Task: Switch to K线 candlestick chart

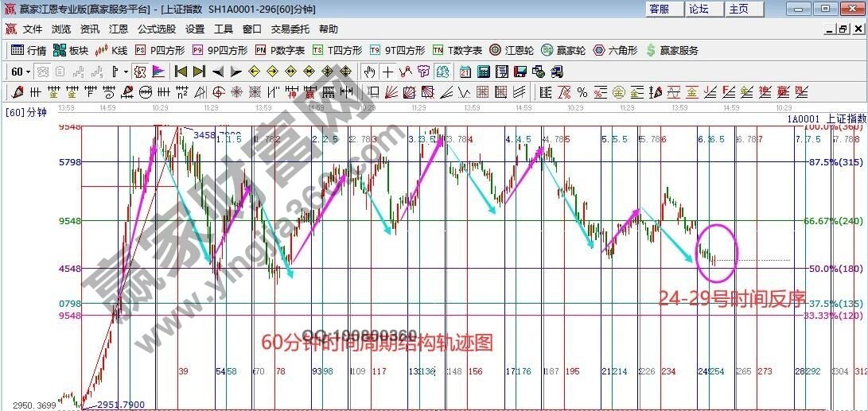Action: (x=111, y=50)
